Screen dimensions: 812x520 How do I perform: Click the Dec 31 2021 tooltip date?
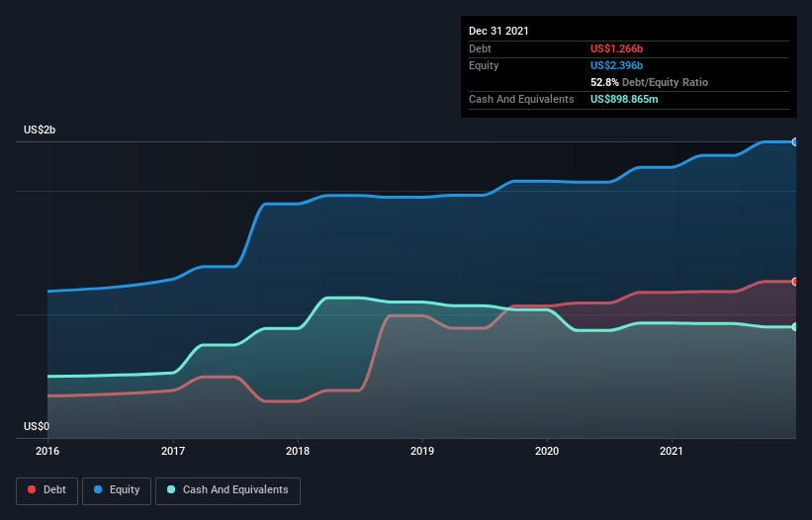(x=498, y=31)
